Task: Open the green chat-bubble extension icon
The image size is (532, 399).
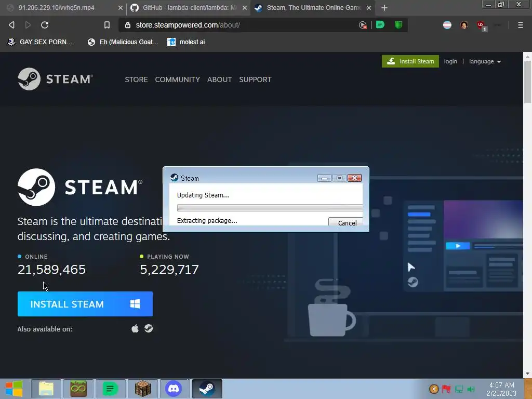Action: click(x=380, y=25)
